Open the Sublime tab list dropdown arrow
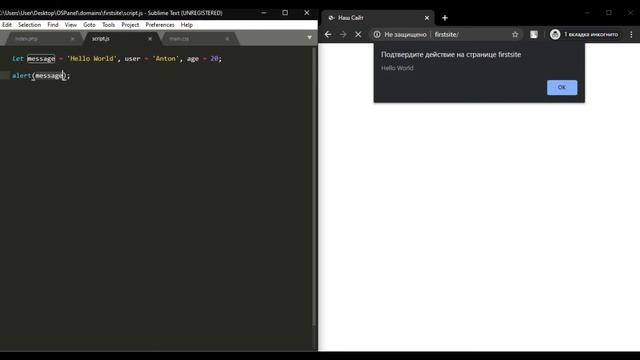This screenshot has height=360, width=640. click(x=309, y=38)
